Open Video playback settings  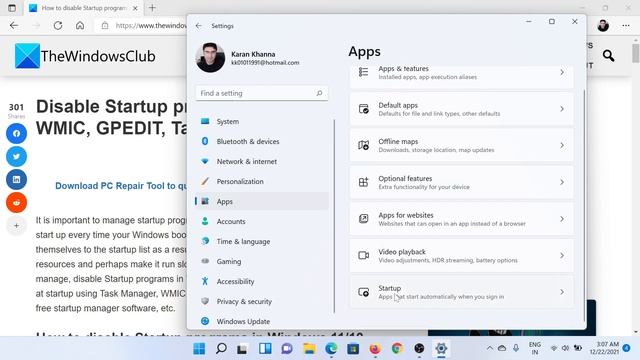click(x=461, y=256)
